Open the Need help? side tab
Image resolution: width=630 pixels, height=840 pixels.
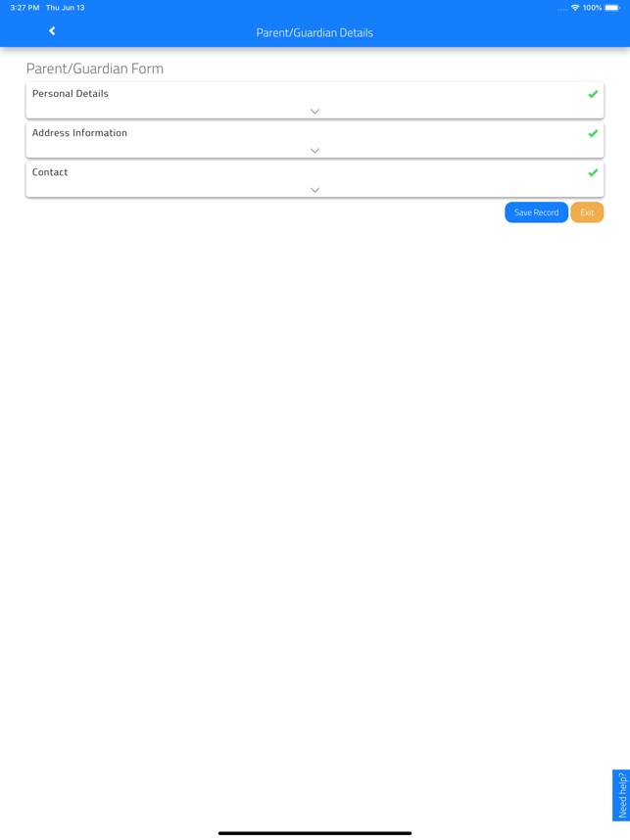tap(621, 796)
